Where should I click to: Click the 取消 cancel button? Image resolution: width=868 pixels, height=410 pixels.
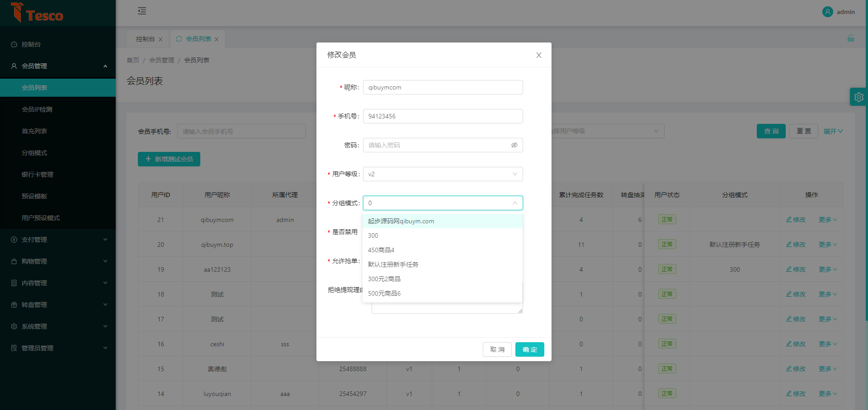497,349
